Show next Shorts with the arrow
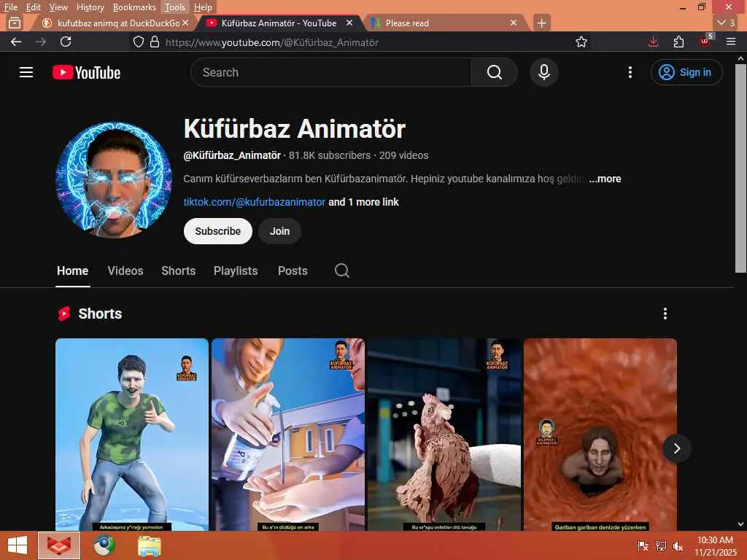The height and width of the screenshot is (560, 747). (x=676, y=448)
